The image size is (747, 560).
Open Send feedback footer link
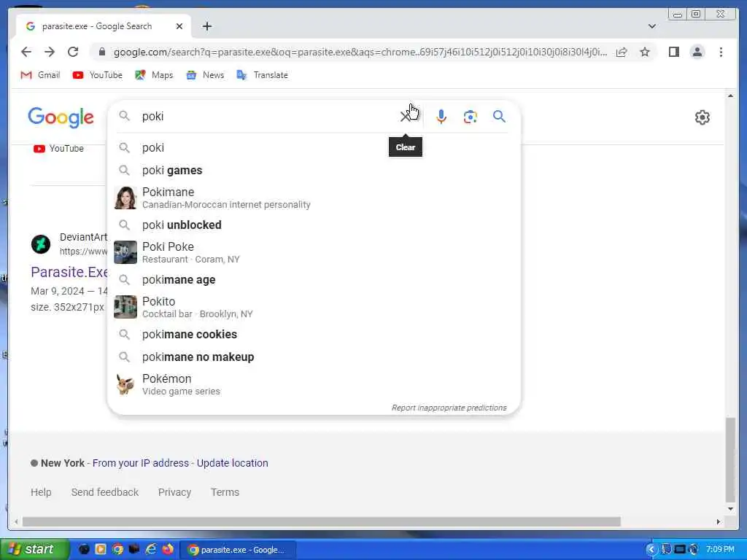pos(105,492)
